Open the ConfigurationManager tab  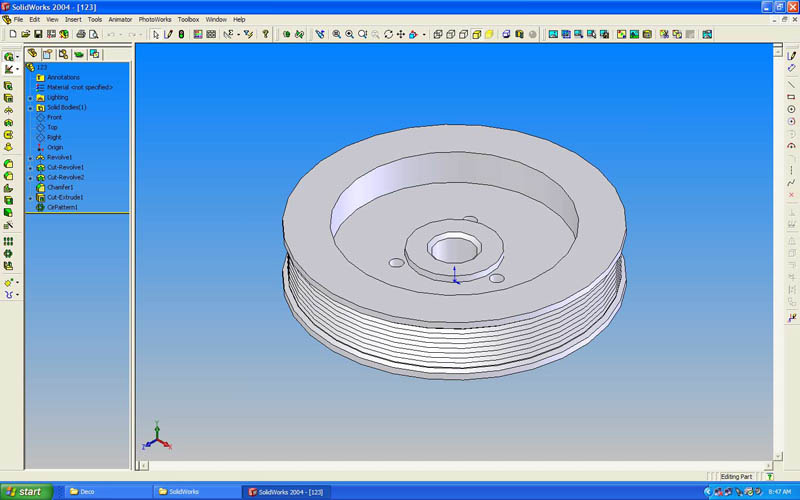tap(63, 54)
